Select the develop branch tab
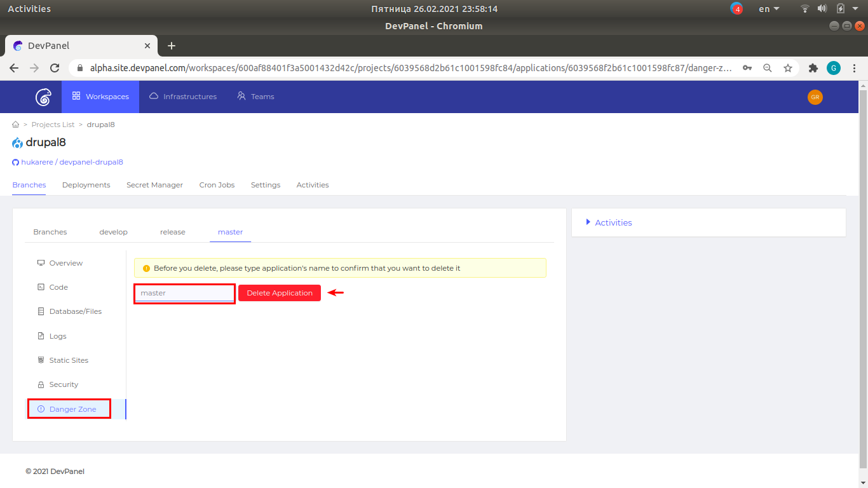The image size is (868, 488). 113,231
